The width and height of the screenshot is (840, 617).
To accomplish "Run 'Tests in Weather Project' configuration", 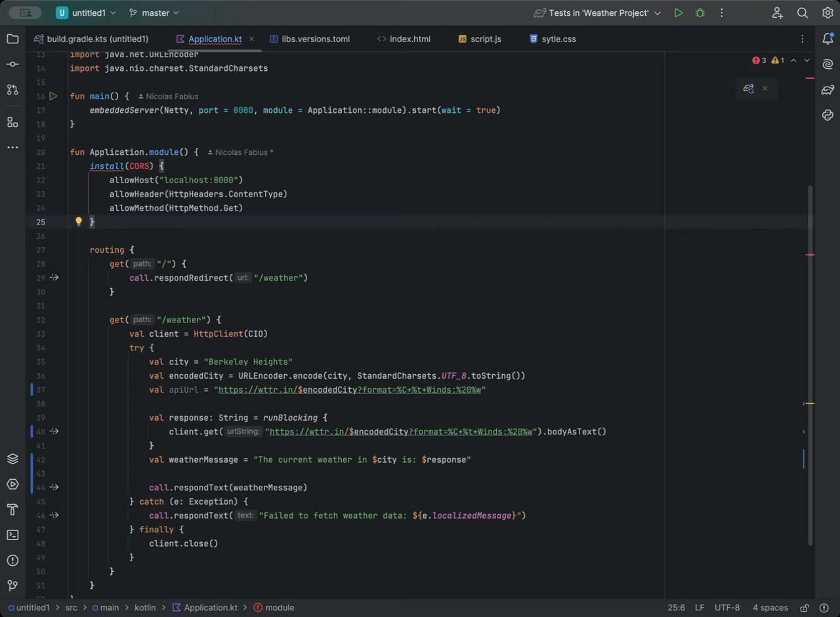I will 679,13.
